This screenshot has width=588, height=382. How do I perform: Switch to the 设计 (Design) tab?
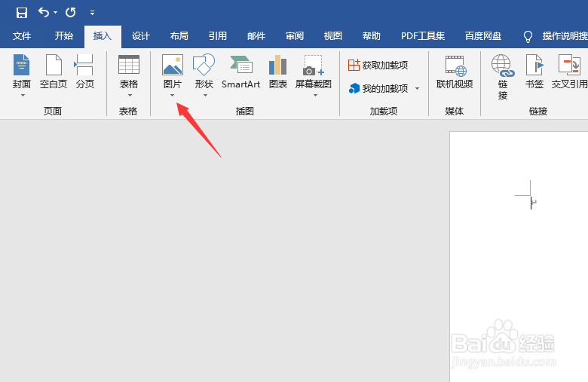[141, 36]
